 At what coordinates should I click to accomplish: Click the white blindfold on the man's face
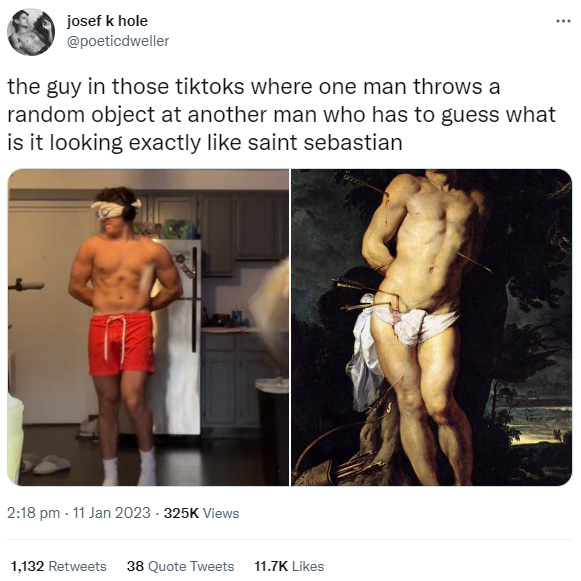click(115, 210)
